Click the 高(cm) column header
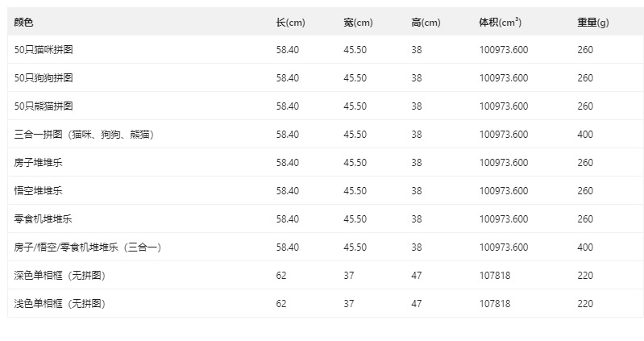 click(426, 23)
